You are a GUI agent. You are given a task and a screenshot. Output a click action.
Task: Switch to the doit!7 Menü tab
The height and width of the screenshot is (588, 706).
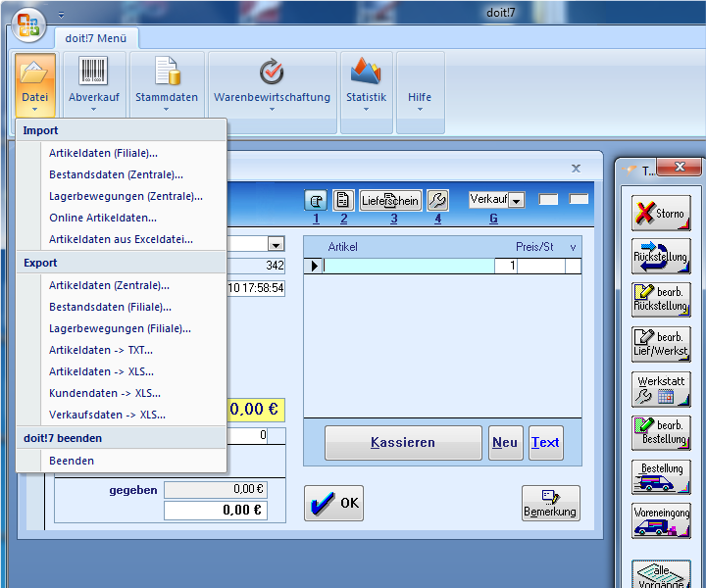pyautogui.click(x=96, y=38)
